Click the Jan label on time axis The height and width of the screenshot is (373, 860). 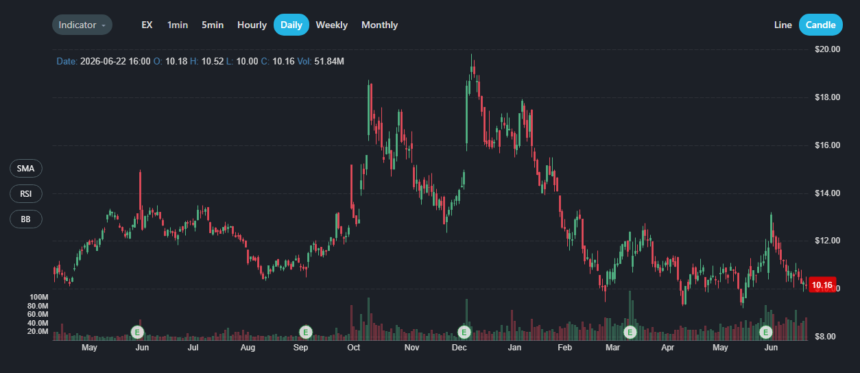click(x=514, y=348)
